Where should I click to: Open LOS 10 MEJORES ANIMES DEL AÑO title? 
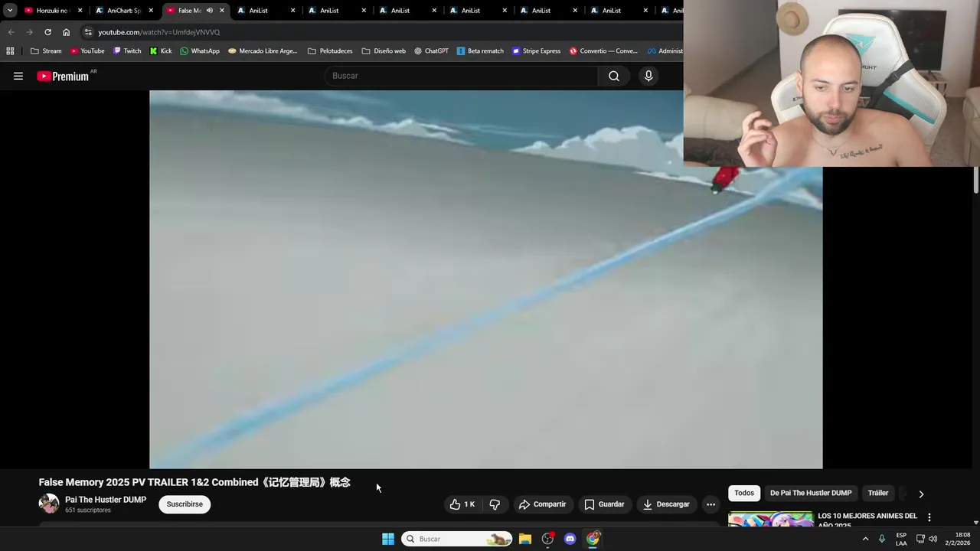pyautogui.click(x=867, y=520)
